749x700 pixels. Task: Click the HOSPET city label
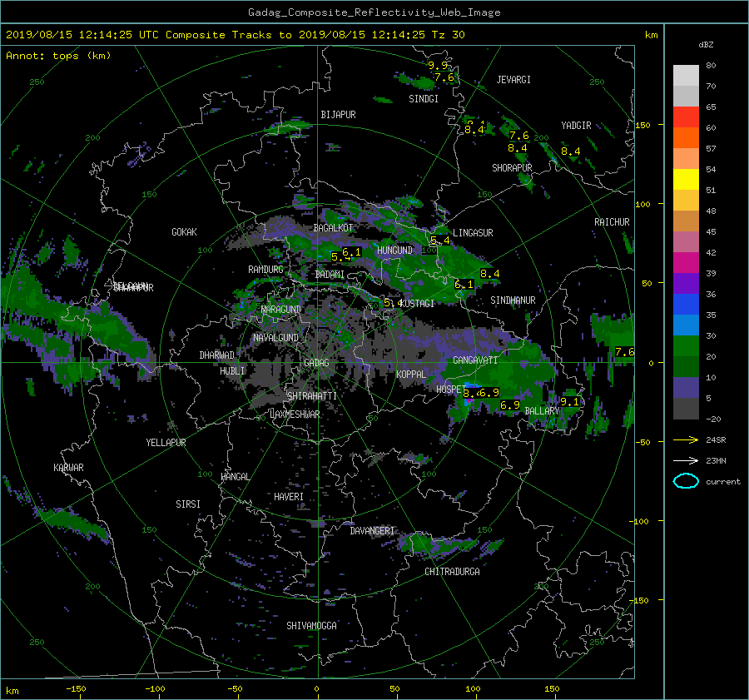click(x=449, y=390)
